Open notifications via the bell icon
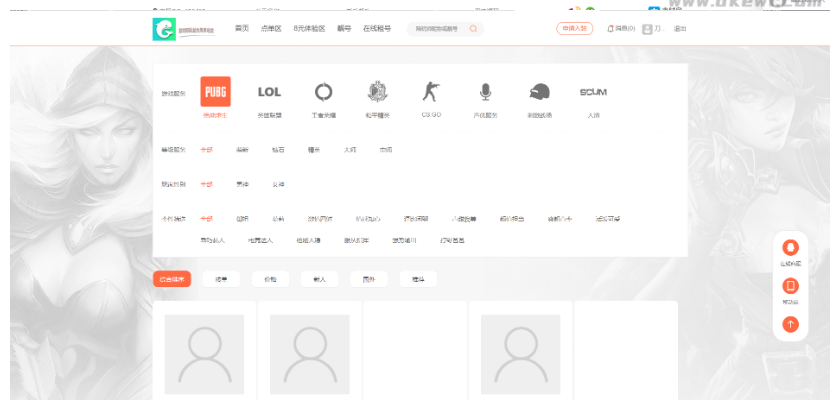 610,29
